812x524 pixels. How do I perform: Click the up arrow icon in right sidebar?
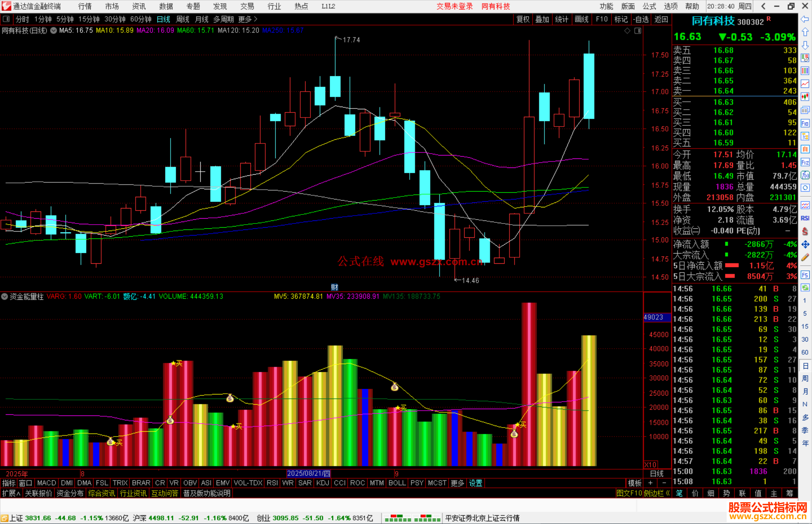[x=805, y=32]
